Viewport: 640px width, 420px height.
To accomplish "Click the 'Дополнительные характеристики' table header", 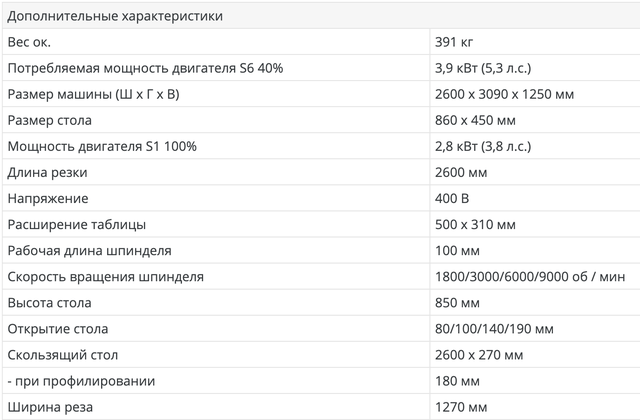I will (x=115, y=16).
